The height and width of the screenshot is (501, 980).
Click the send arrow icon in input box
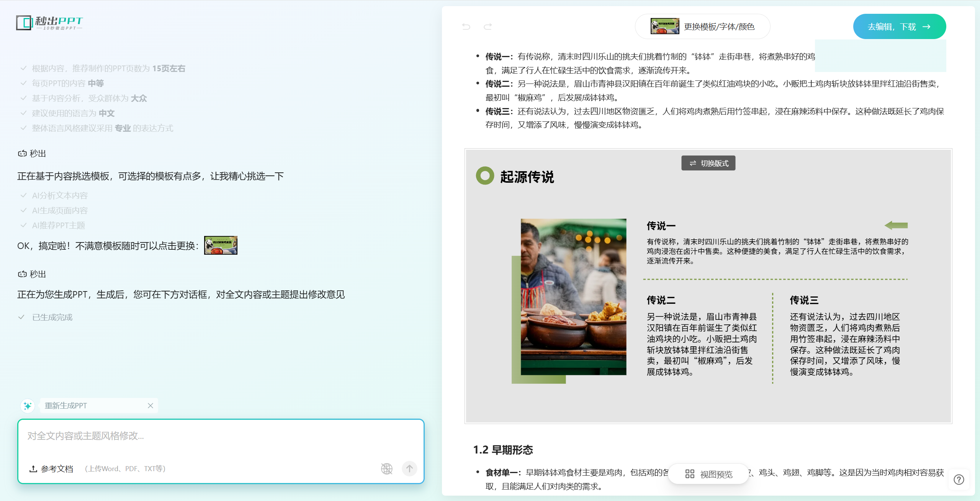point(409,468)
